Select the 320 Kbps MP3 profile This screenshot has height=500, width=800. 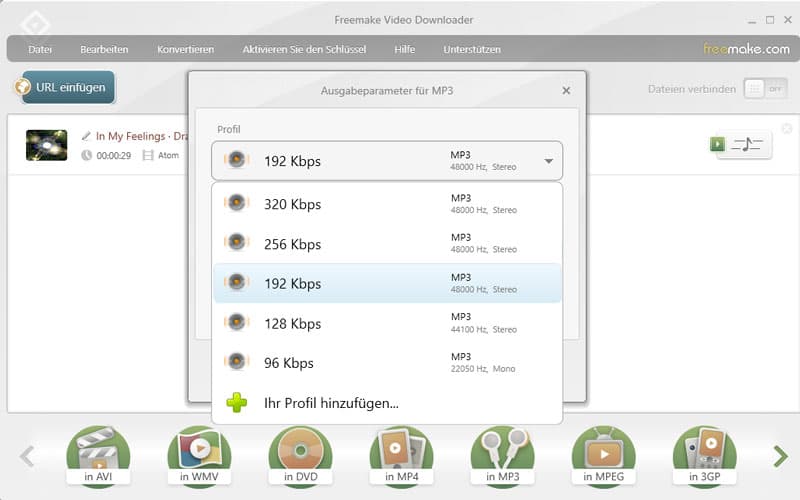point(387,204)
